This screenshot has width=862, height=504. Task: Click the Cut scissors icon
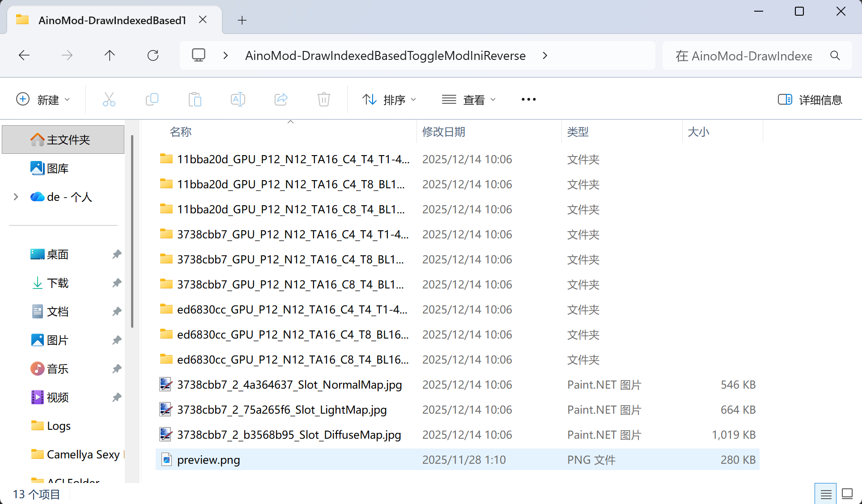coord(109,99)
